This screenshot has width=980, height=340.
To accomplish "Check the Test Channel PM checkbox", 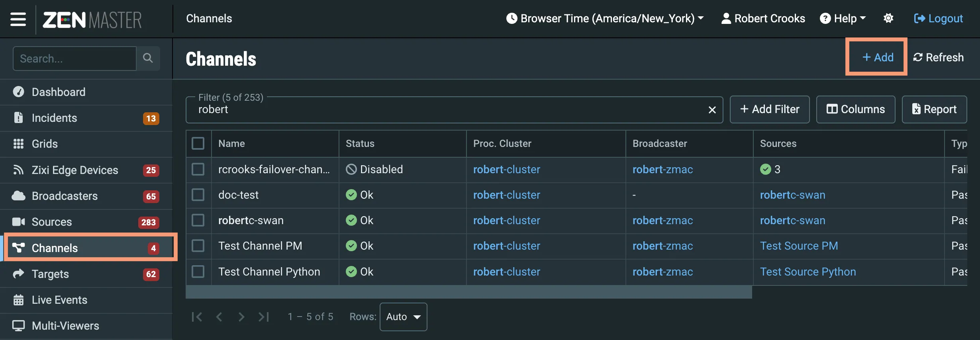I will (198, 246).
